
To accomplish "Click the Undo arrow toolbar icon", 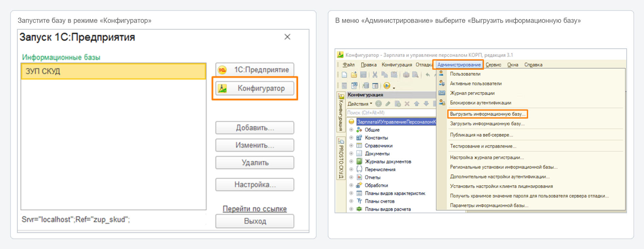I will (x=428, y=75).
